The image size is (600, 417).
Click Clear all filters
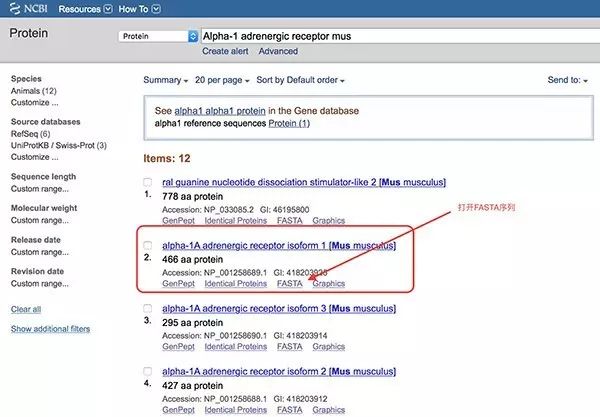tap(26, 309)
